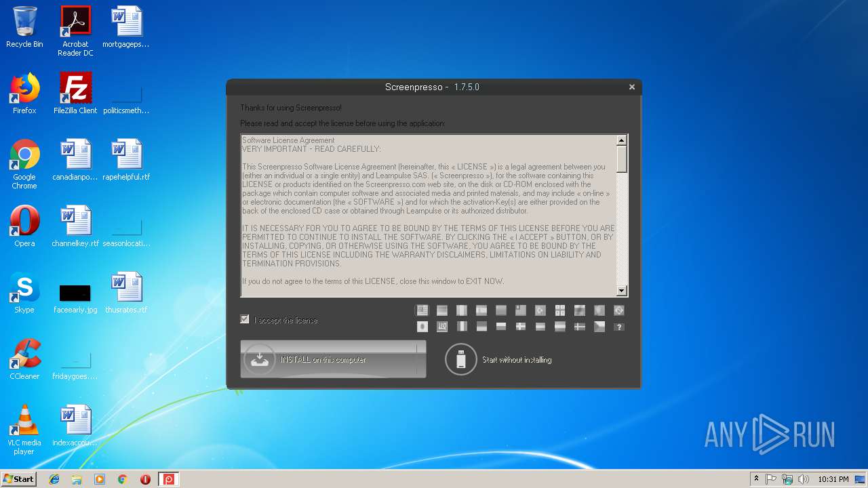The image size is (868, 488).
Task: Choose Start without installing
Action: point(517,360)
